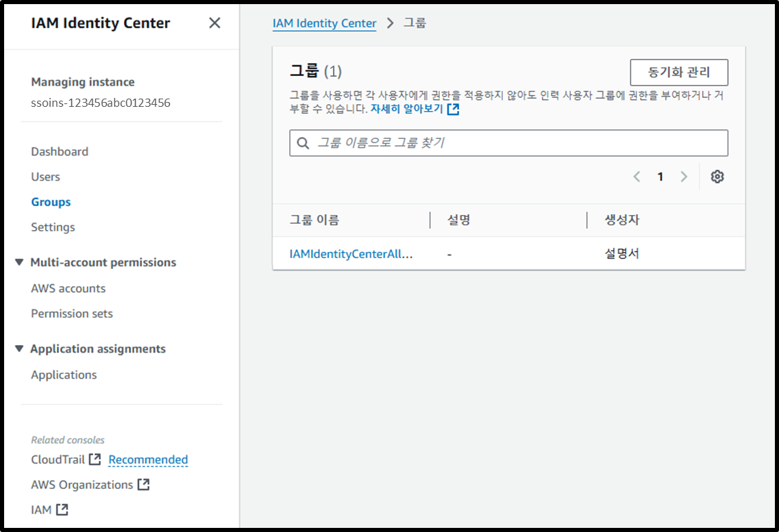The height and width of the screenshot is (532, 779).
Task: Sort by 그룹 이름 column header
Action: click(x=314, y=220)
